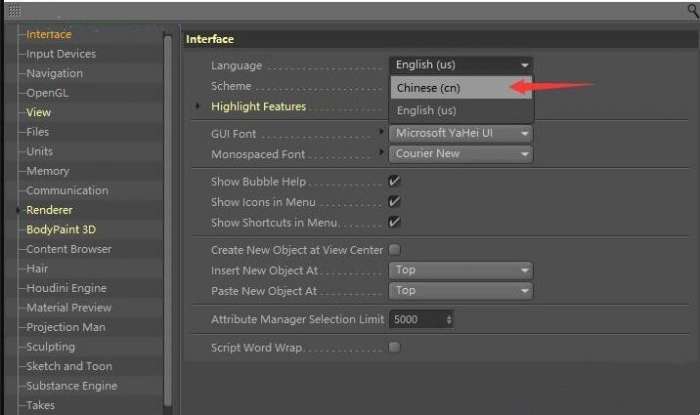The image size is (700, 415).
Task: Click the Selection Limit stepper arrows
Action: [449, 320]
